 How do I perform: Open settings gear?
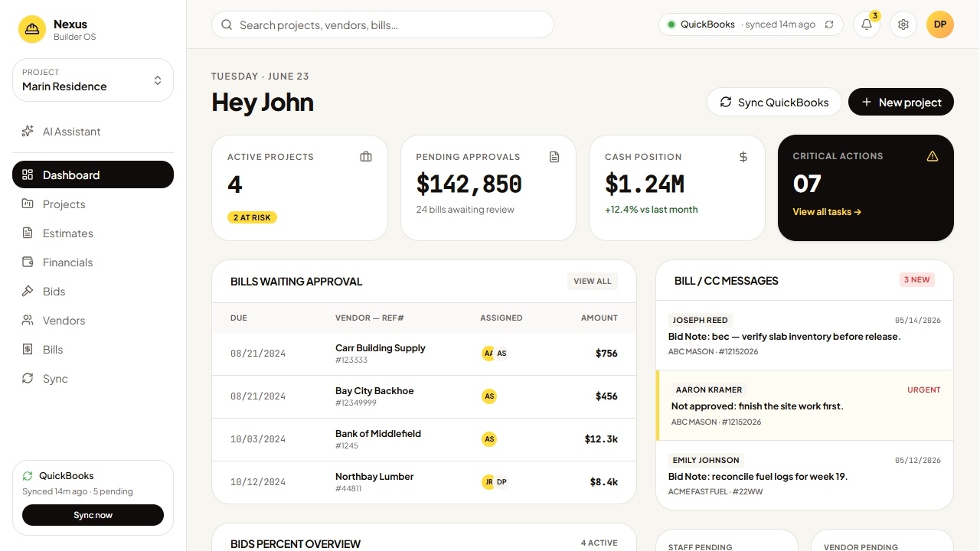(x=903, y=24)
